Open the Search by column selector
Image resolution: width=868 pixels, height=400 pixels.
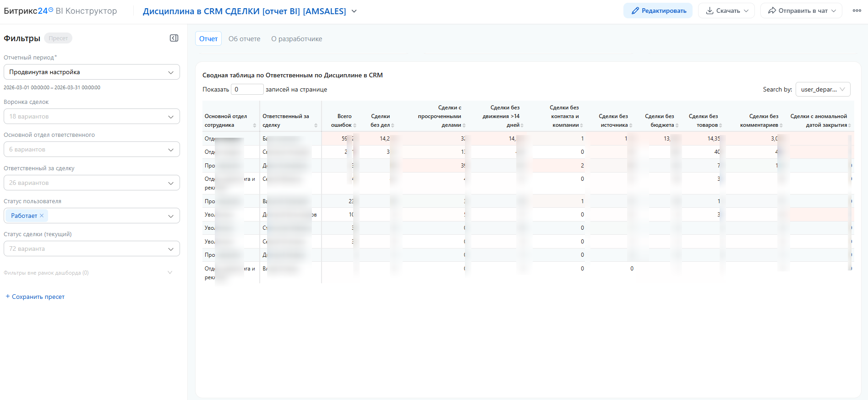(x=823, y=89)
